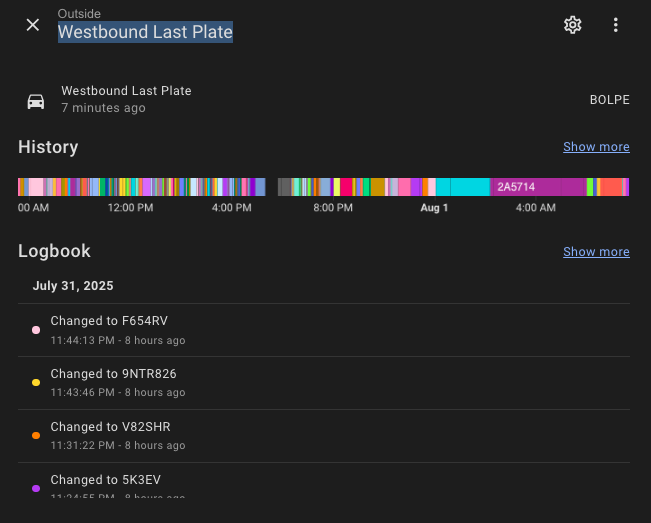
Task: Click the orange dot next to V82SHR
Action: point(36,435)
